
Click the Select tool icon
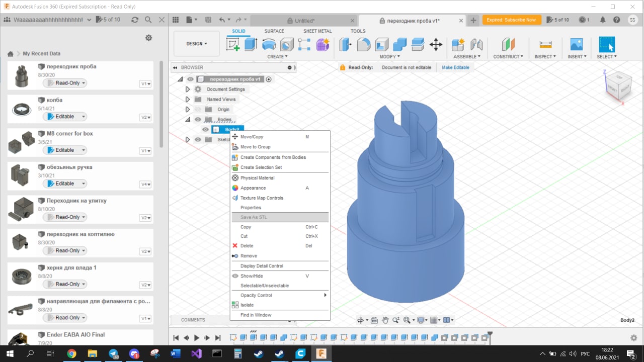[x=607, y=45]
